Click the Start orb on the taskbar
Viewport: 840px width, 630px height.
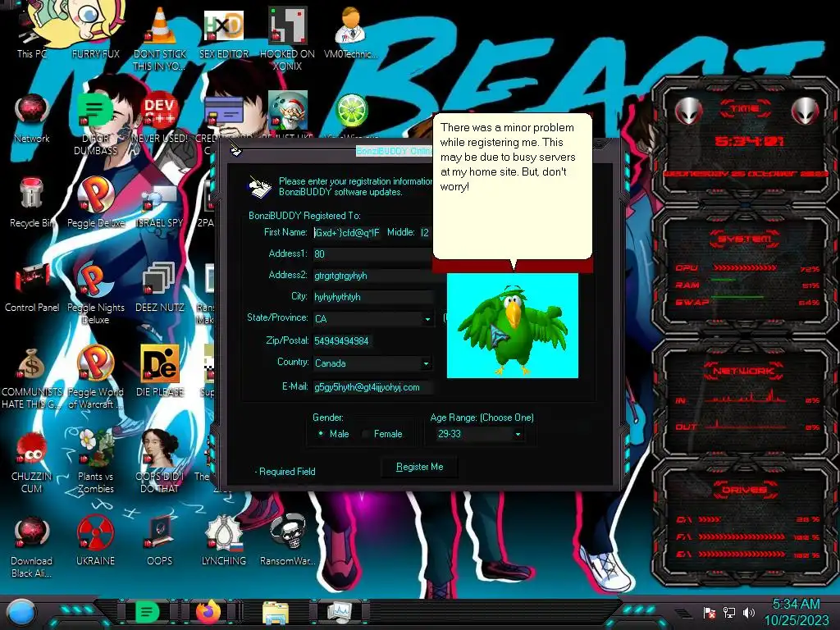pyautogui.click(x=21, y=613)
